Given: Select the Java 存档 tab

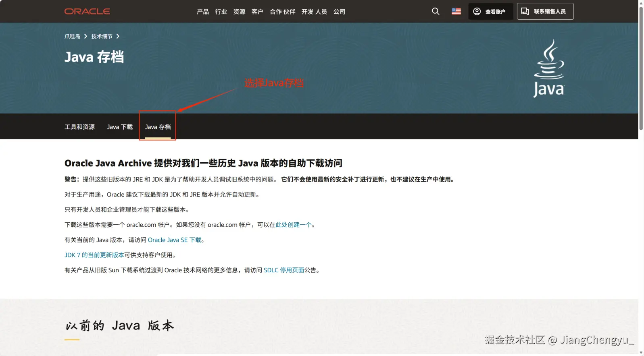Looking at the screenshot, I should pyautogui.click(x=158, y=127).
